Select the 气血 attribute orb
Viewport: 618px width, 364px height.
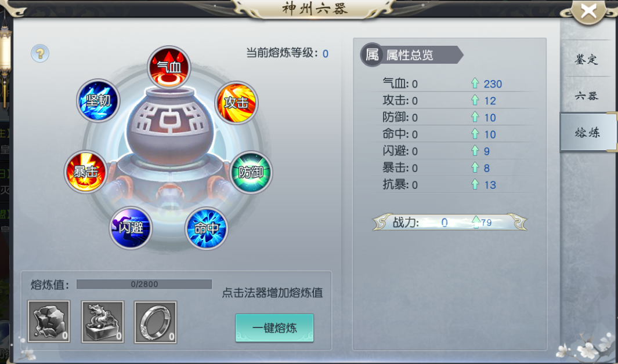coord(169,67)
